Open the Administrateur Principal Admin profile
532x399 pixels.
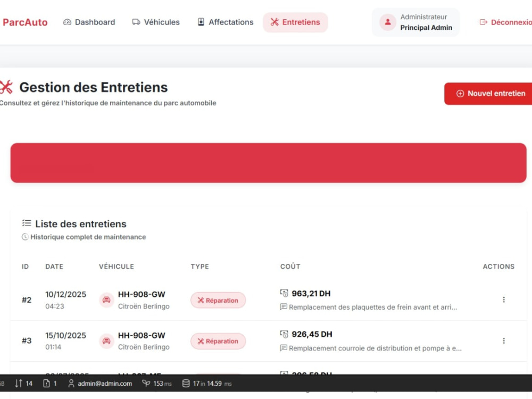[415, 22]
